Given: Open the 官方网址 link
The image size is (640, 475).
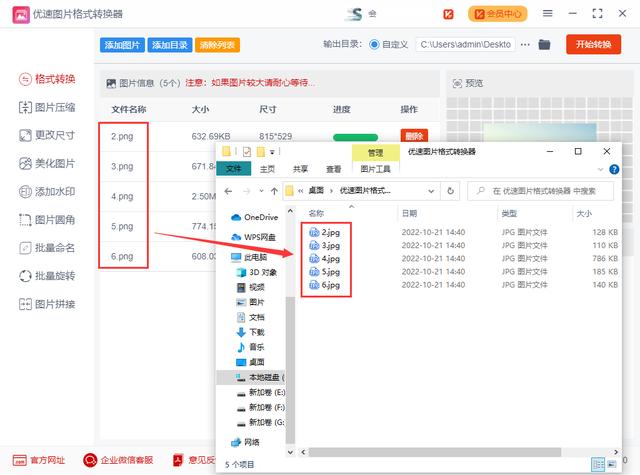Looking at the screenshot, I should click(38, 460).
